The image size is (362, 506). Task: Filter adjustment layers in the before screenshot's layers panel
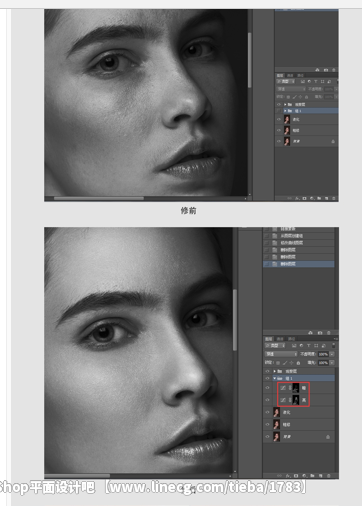coord(309,81)
